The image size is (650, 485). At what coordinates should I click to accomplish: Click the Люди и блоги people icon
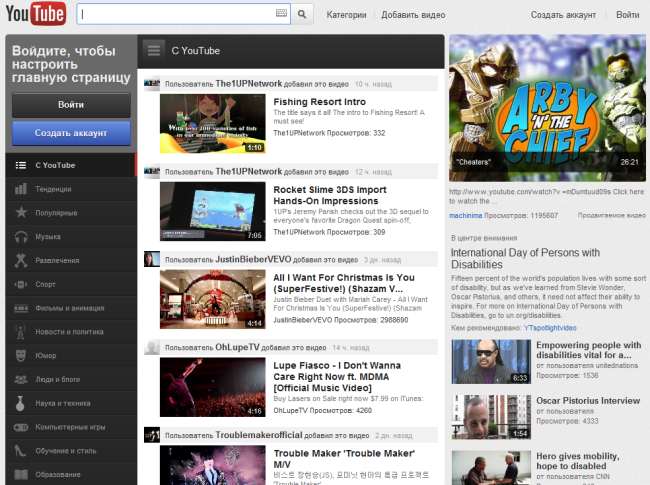pyautogui.click(x=21, y=379)
